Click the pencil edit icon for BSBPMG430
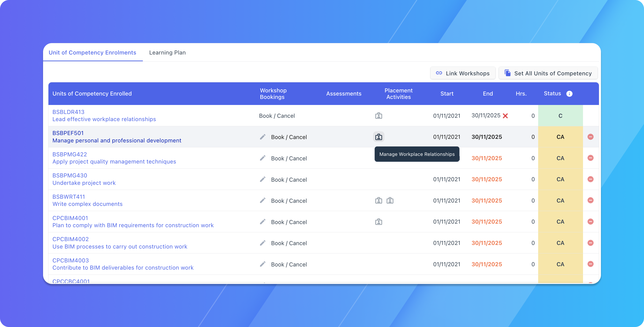The width and height of the screenshot is (644, 327). 263,179
